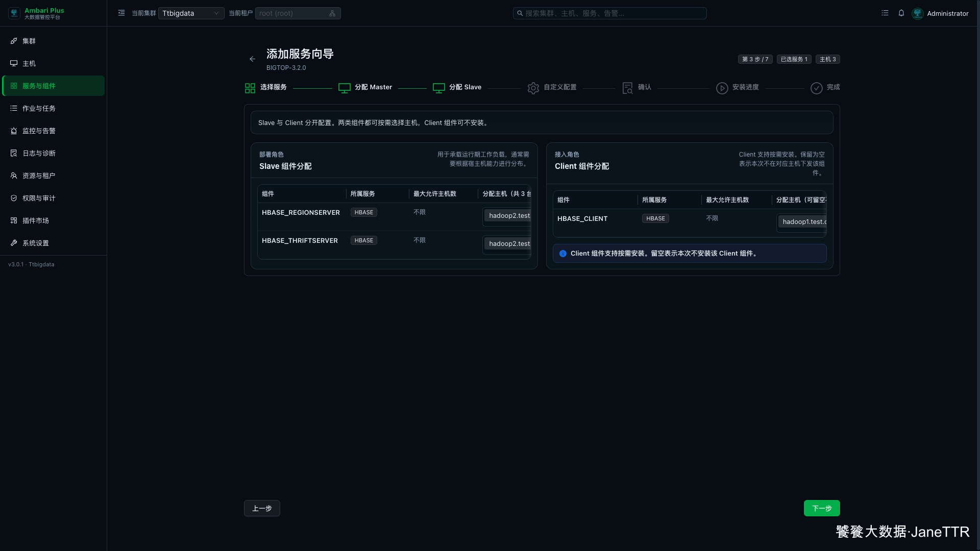Go to 插件市场 in the sidebar
The image size is (980, 551).
53,220
